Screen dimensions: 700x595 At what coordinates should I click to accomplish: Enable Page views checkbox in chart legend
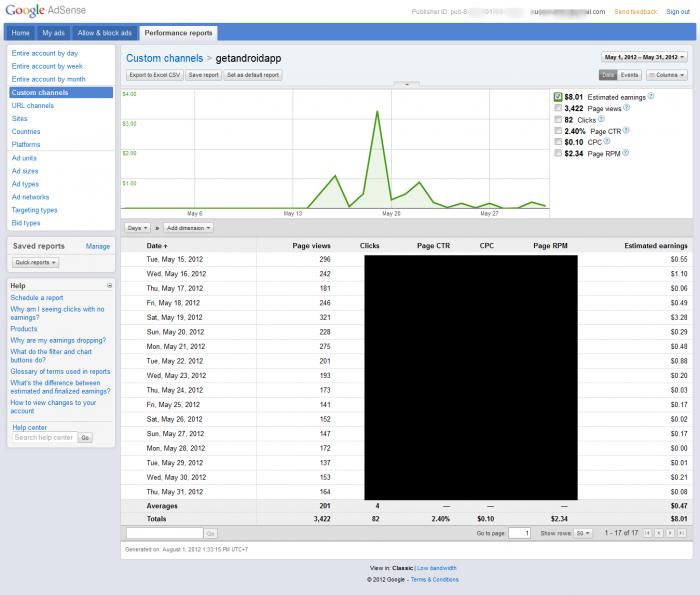(x=558, y=108)
